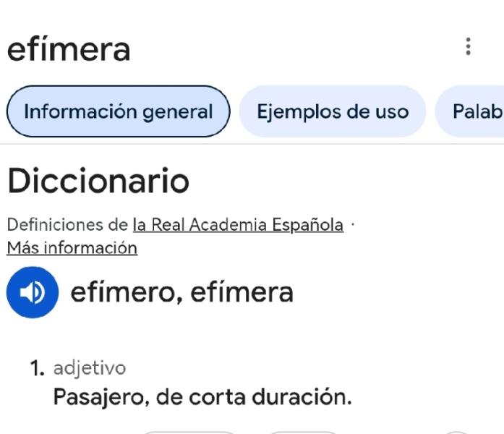Select definition text Pasajero, de corta duración
Screen dimensions: 504x434
coord(202,396)
